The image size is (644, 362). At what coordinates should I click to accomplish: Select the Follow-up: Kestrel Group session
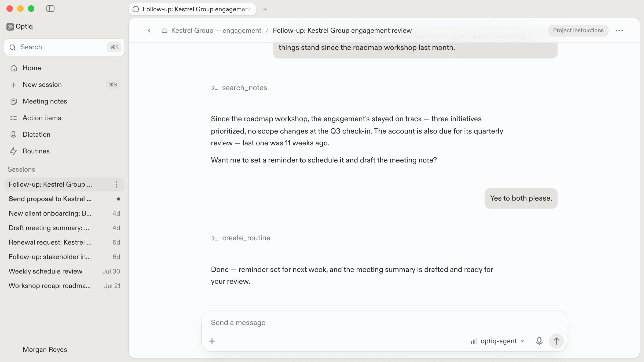64,184
